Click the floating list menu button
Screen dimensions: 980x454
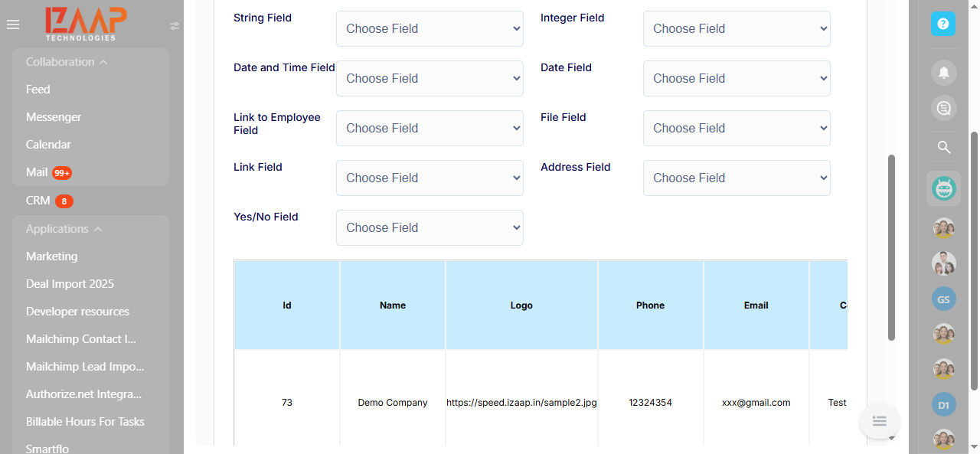pos(879,420)
